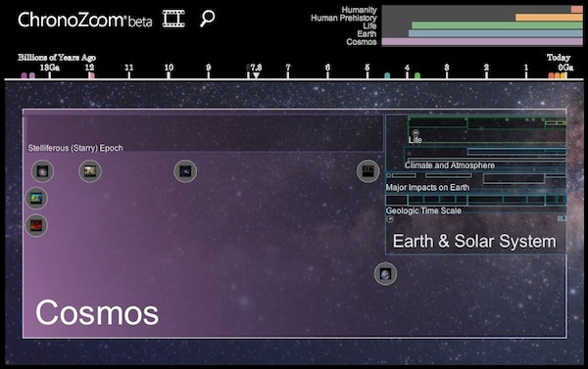
Task: Select the purple Cosmos bar in overview
Action: pyautogui.click(x=482, y=41)
